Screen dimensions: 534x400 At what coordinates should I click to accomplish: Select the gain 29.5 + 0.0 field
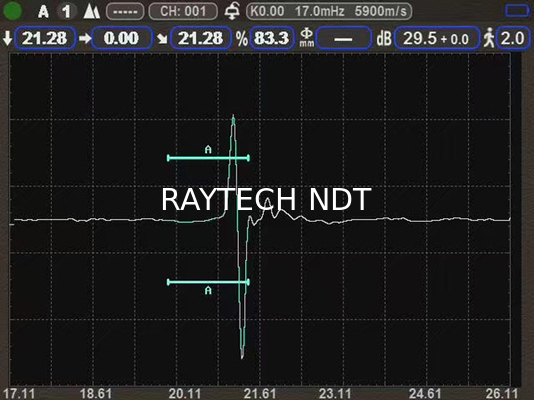[x=437, y=38]
